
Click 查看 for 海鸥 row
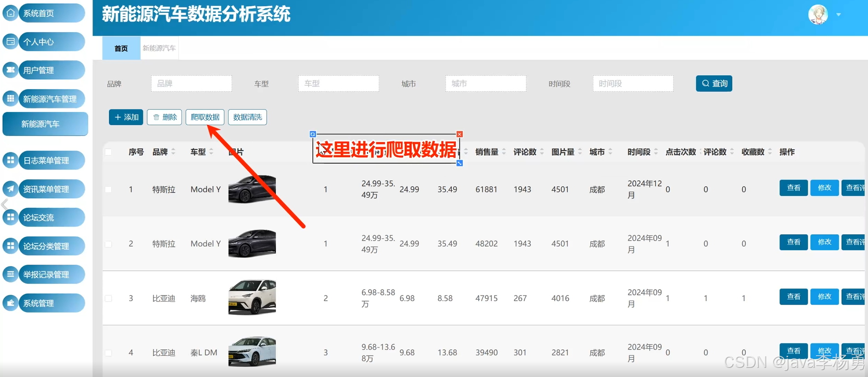pos(793,296)
